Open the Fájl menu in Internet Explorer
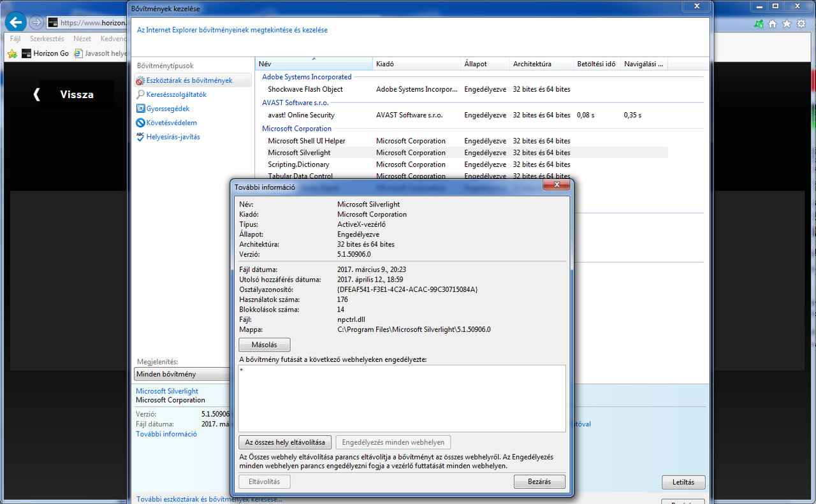 point(15,39)
